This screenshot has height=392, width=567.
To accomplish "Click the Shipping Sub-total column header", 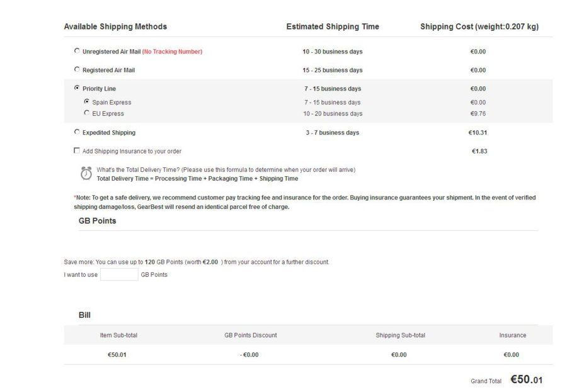I will [400, 335].
